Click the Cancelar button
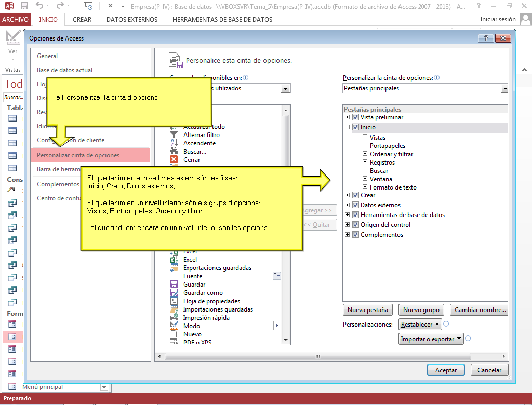Image resolution: width=532 pixels, height=405 pixels. pyautogui.click(x=489, y=370)
